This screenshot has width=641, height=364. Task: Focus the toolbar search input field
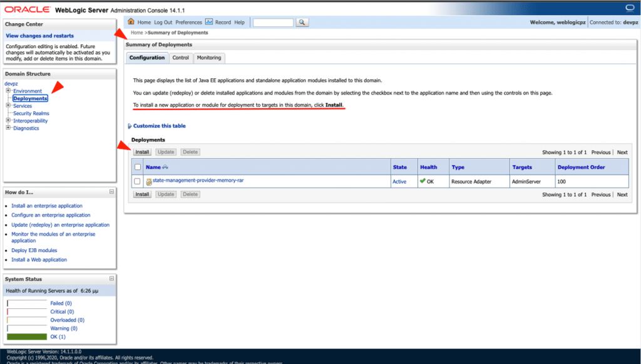[x=273, y=23]
